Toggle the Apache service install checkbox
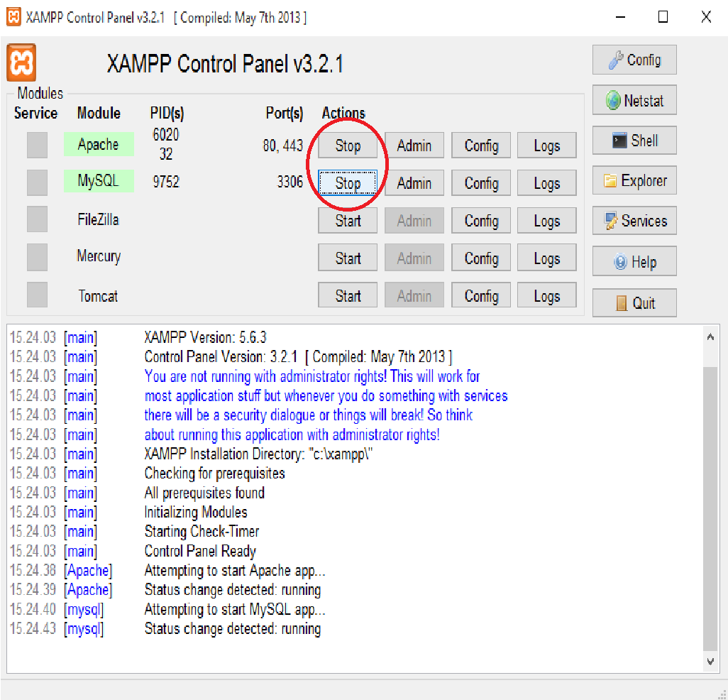728x700 pixels. point(37,145)
